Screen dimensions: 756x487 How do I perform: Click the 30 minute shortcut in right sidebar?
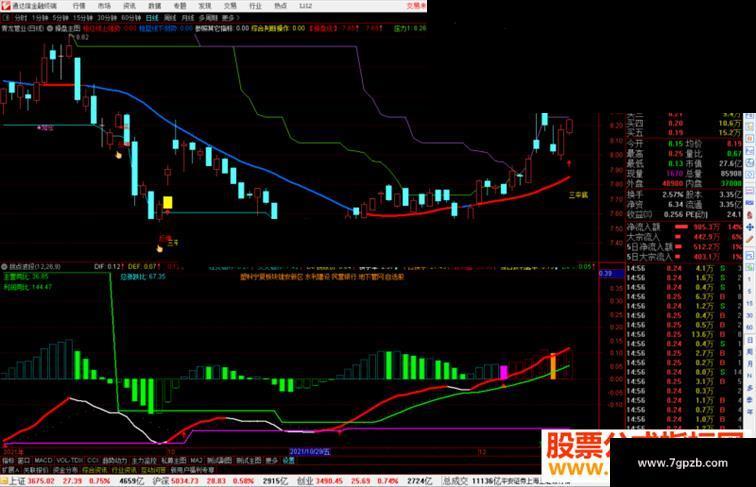tap(750, 315)
